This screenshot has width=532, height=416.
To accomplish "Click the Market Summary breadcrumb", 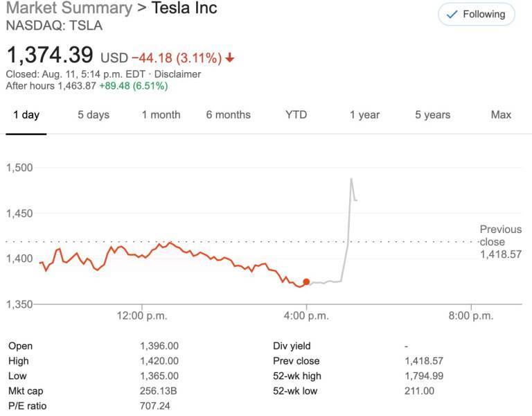I will click(68, 9).
